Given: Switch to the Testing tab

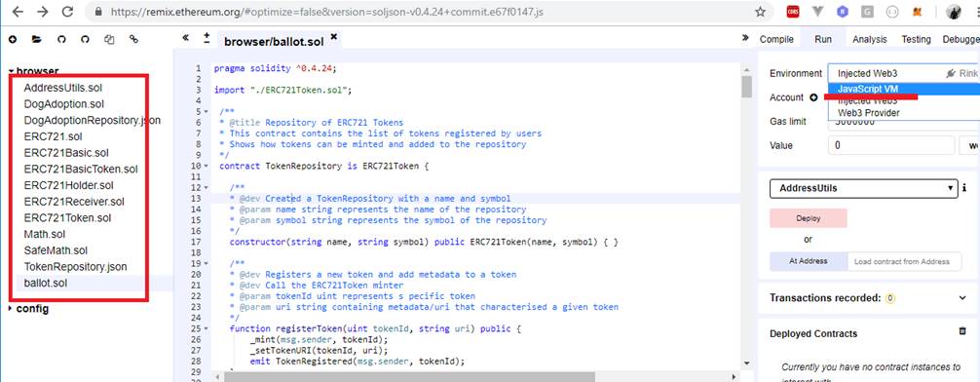Looking at the screenshot, I should coord(916,39).
